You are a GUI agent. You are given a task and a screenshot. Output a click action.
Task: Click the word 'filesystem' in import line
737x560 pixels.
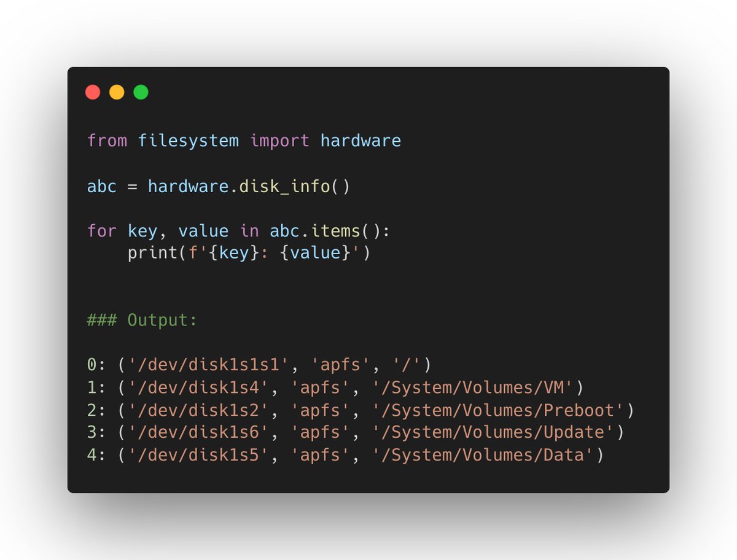188,141
